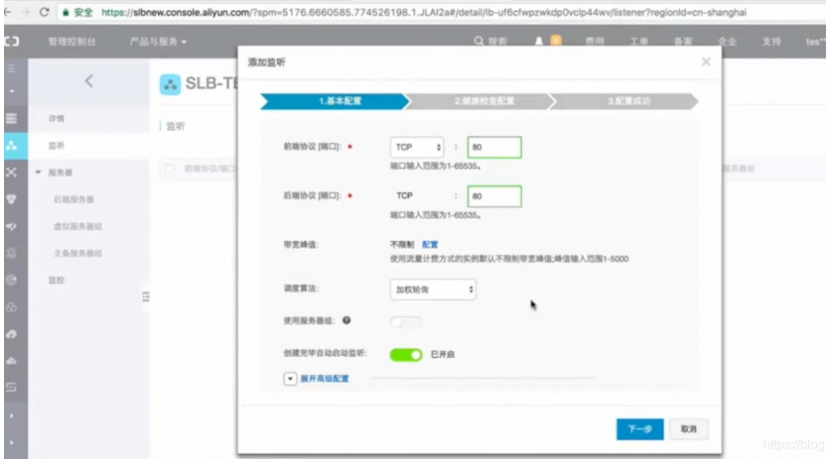Open the 产品与服务 dropdown menu
The height and width of the screenshot is (473, 826).
(158, 42)
